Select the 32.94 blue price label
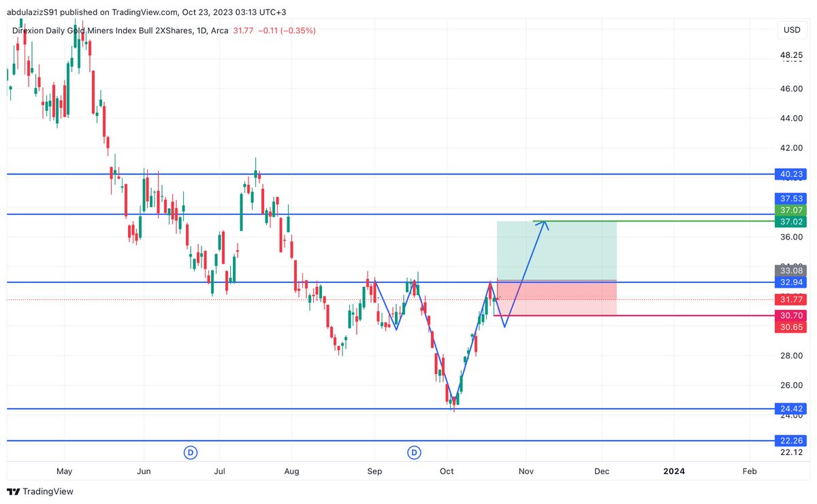The height and width of the screenshot is (504, 817). (x=792, y=282)
